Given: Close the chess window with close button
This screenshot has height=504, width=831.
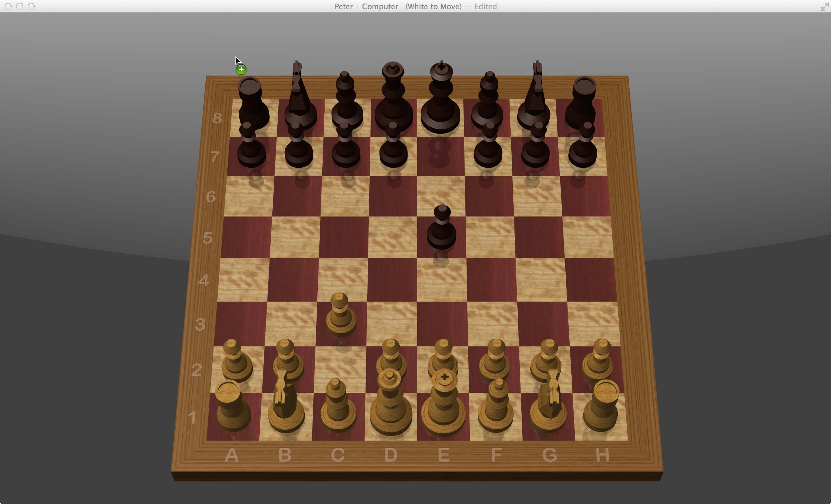Looking at the screenshot, I should click(x=8, y=6).
